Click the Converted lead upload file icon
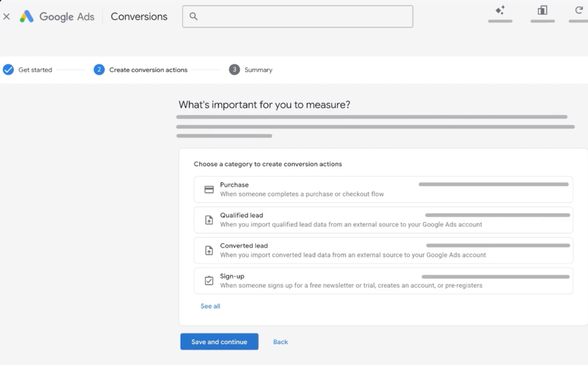This screenshot has height=365, width=588. click(x=209, y=250)
